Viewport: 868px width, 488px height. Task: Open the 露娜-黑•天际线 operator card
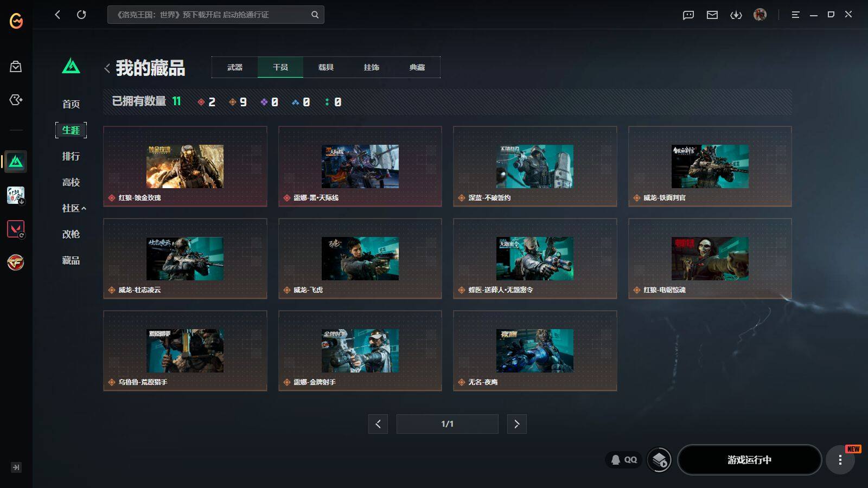pos(360,166)
